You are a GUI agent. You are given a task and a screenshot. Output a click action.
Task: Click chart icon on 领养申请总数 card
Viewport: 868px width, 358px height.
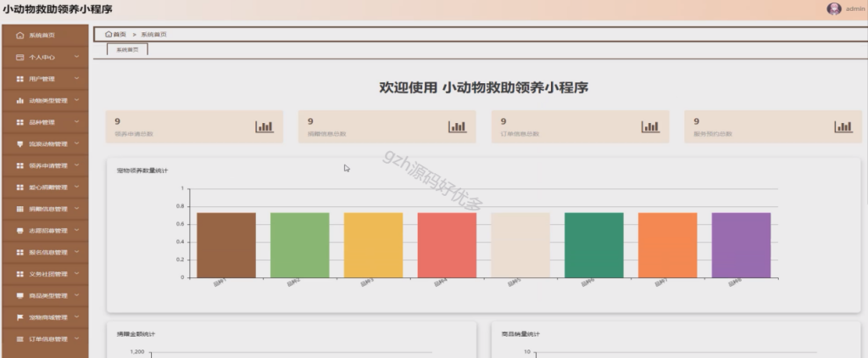point(264,127)
